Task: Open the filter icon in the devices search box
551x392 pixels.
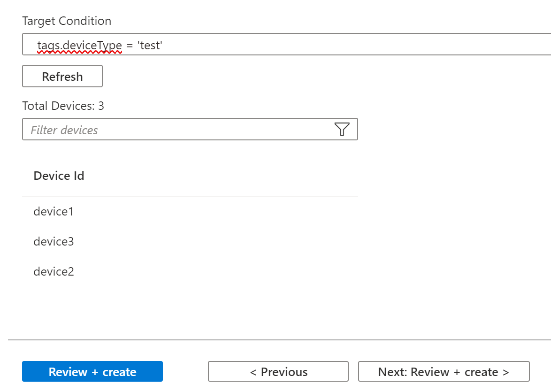Action: 342,129
